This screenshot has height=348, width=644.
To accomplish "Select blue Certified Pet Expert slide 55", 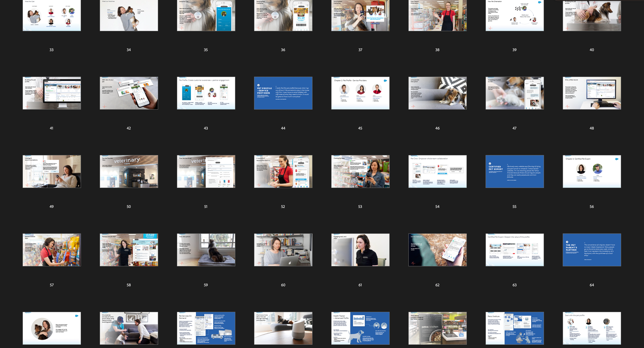I will click(x=514, y=171).
